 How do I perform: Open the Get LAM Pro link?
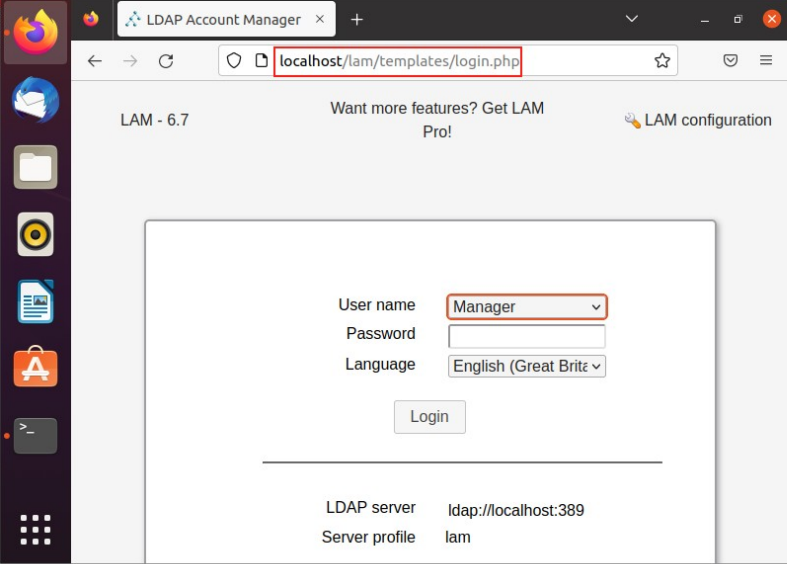point(437,119)
